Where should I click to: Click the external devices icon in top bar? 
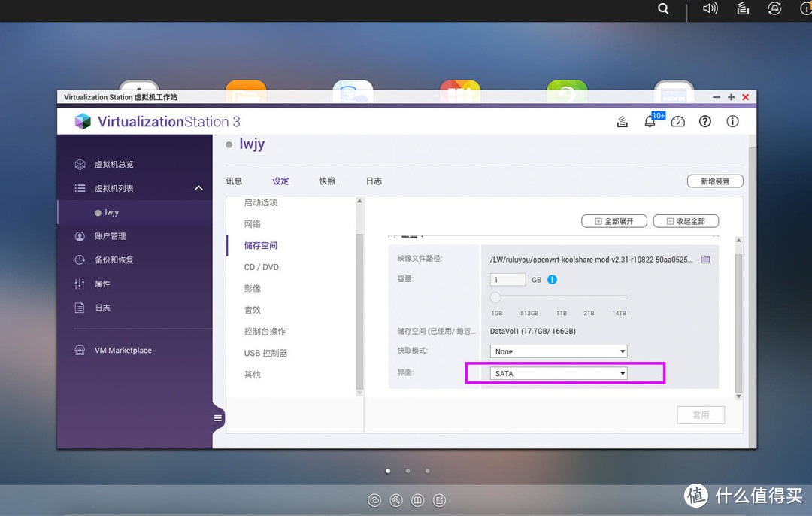[774, 8]
